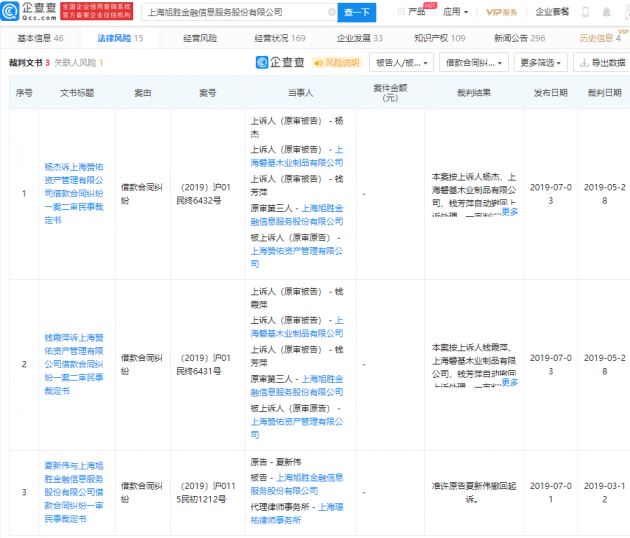Click the 当事人 column header
The width and height of the screenshot is (630, 538).
(x=301, y=93)
